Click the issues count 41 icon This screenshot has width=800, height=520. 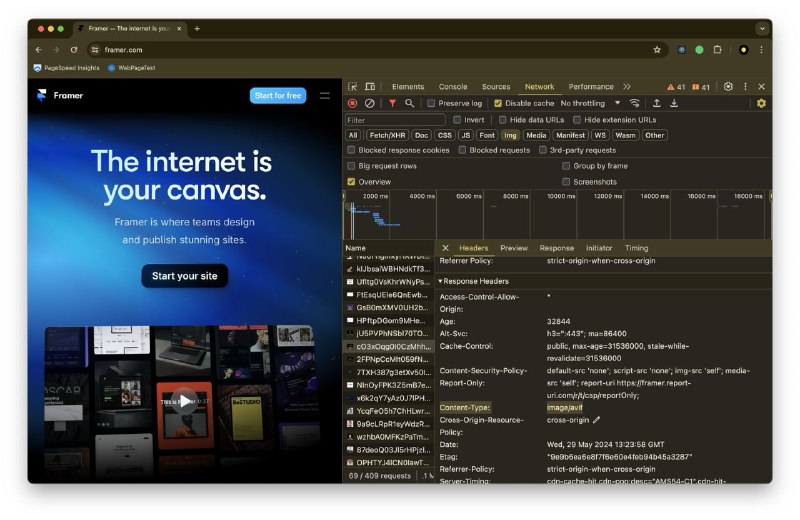pos(701,87)
